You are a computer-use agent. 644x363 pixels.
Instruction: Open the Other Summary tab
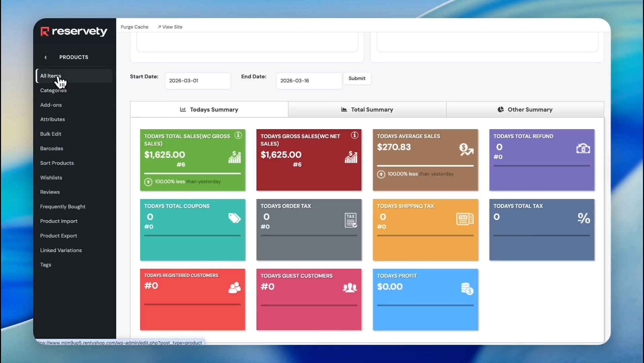525,110
